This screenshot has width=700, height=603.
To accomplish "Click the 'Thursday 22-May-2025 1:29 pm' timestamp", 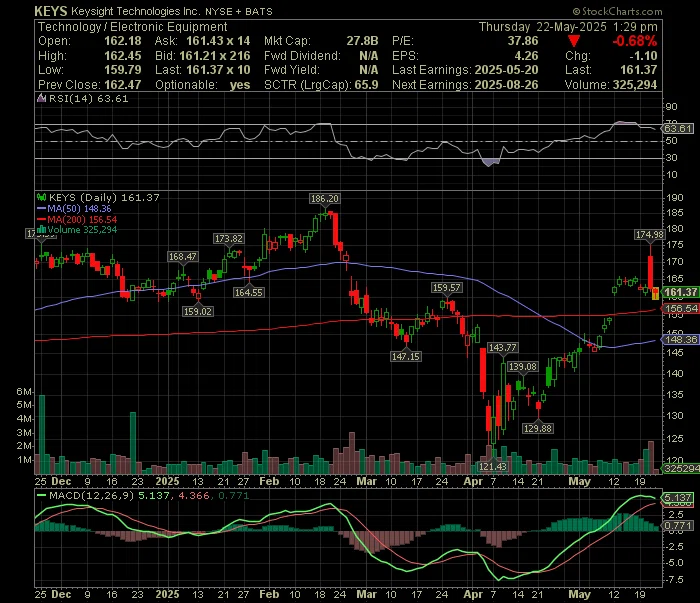I will (x=568, y=27).
